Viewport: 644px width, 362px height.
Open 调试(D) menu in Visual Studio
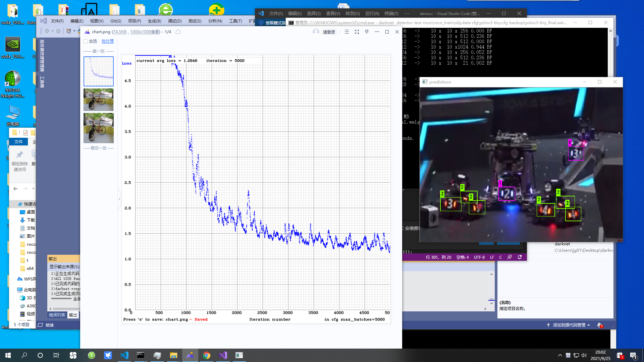[x=175, y=21]
